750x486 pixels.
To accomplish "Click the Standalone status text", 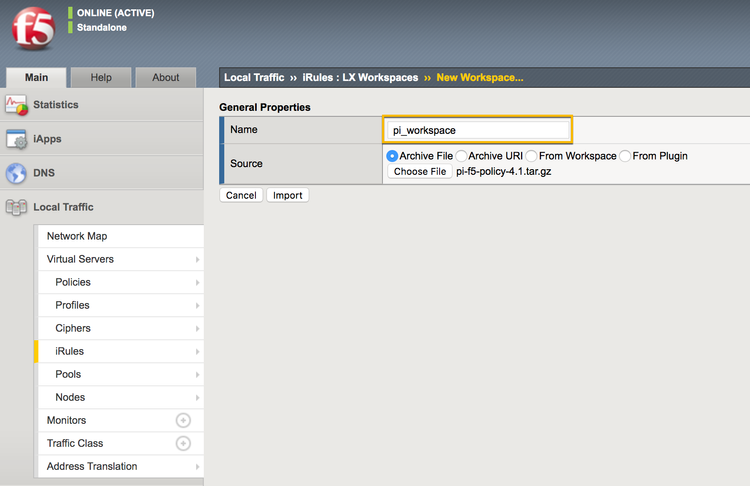I will [102, 27].
